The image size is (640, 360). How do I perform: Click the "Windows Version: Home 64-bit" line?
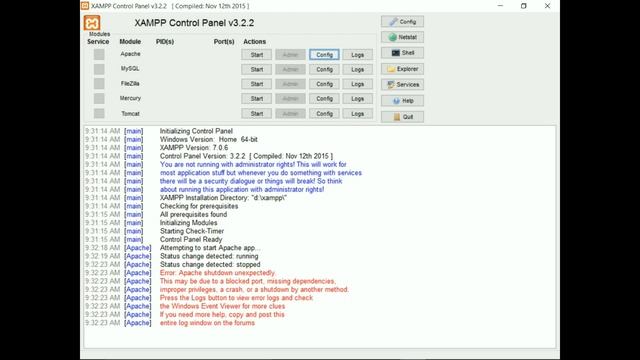[x=209, y=139]
